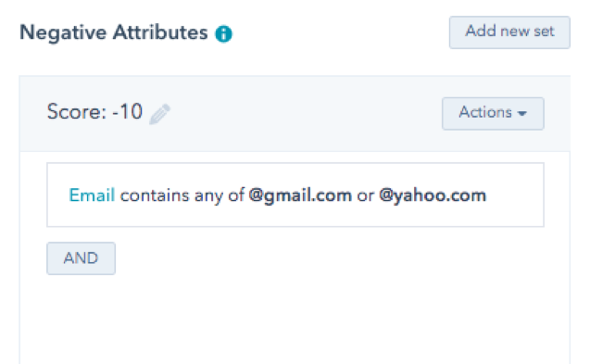Viewport: 590px width, 364px height.
Task: Click the info icon beside Negative Attributes
Action: coord(223,34)
